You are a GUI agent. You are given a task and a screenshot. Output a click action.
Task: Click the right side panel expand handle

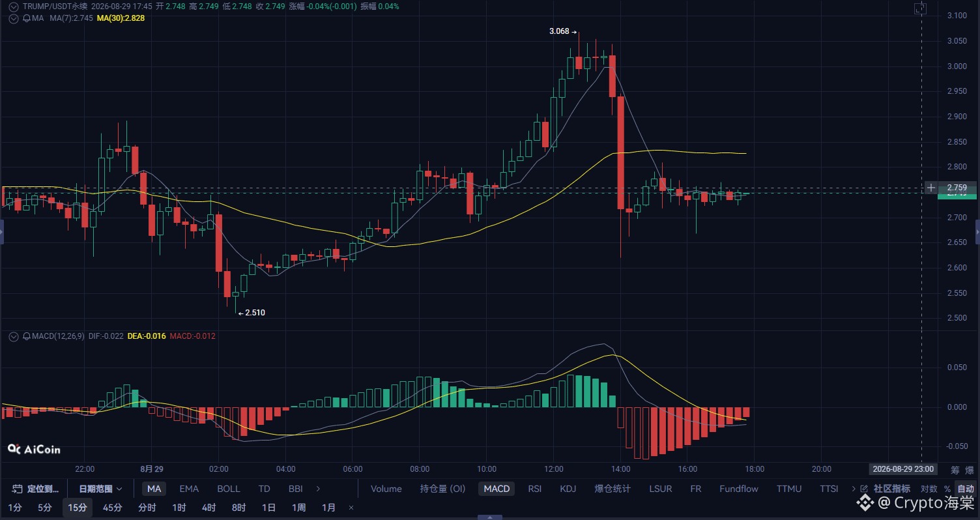[977, 232]
